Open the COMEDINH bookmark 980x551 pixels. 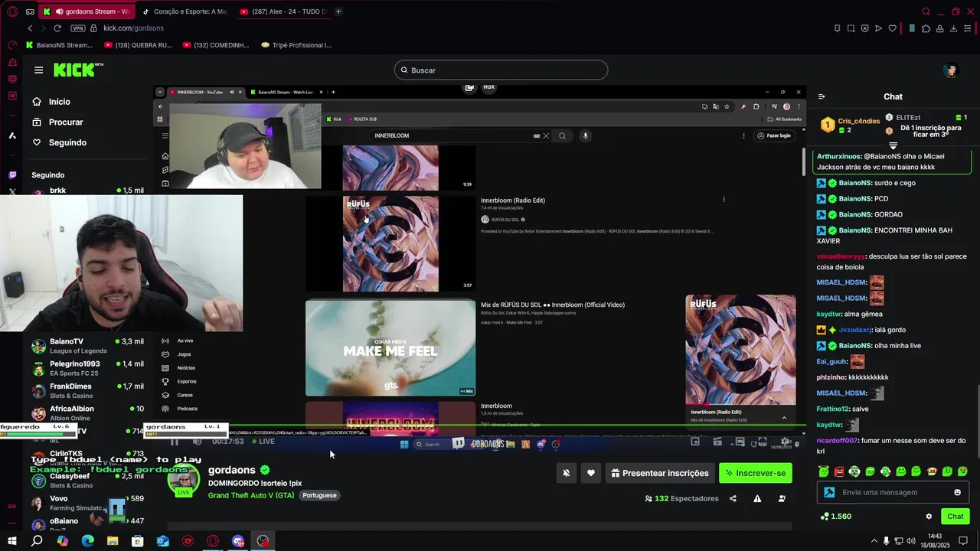pos(216,45)
